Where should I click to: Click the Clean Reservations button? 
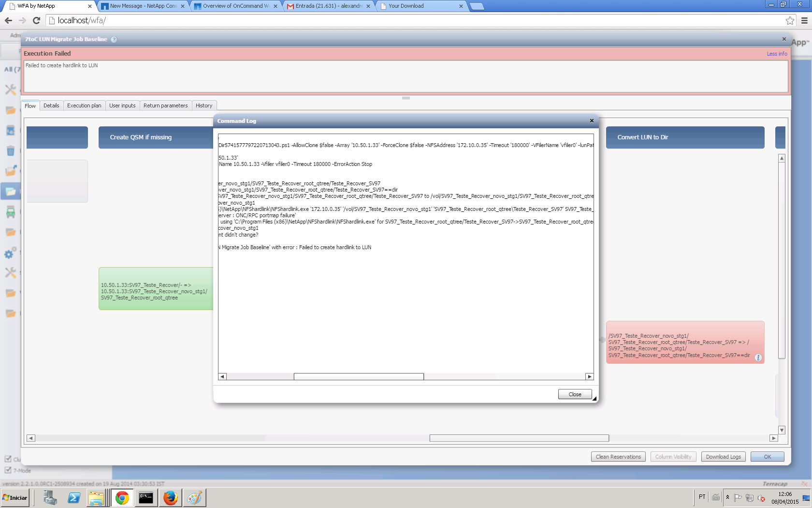pos(618,457)
